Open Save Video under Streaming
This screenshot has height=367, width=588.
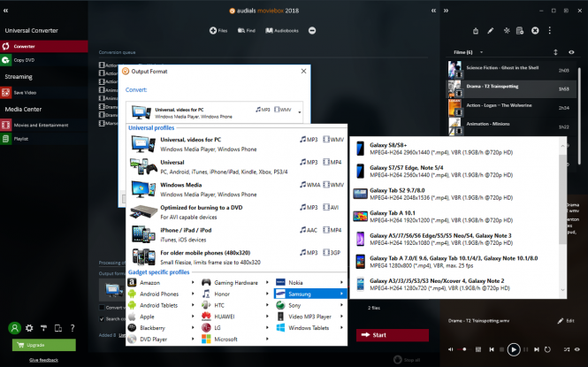tap(44, 93)
